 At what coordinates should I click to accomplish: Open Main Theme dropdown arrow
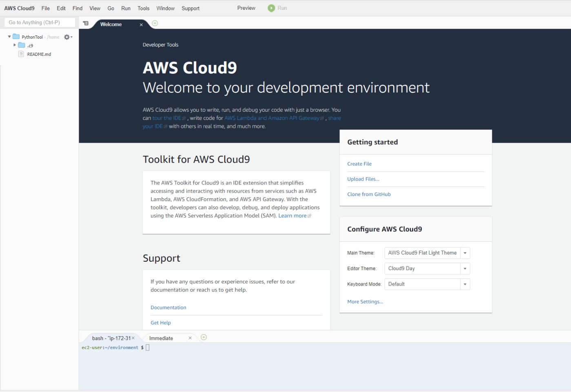click(x=465, y=253)
